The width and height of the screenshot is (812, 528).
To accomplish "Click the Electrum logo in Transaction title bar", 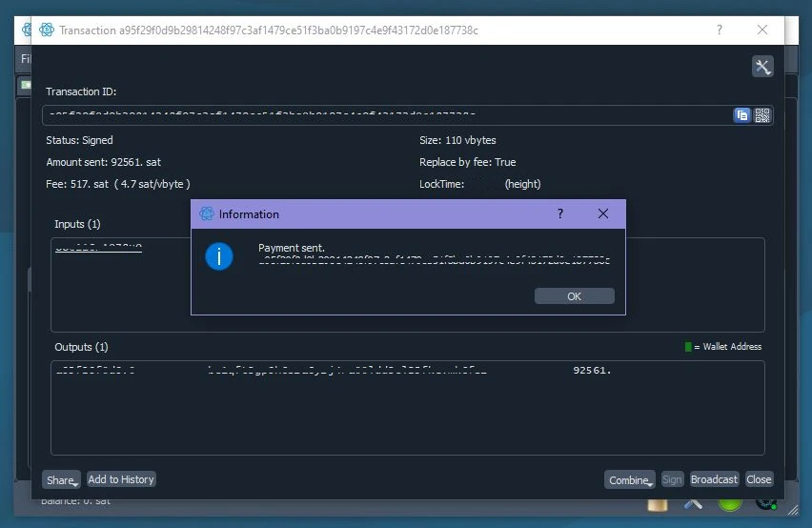I will [46, 30].
